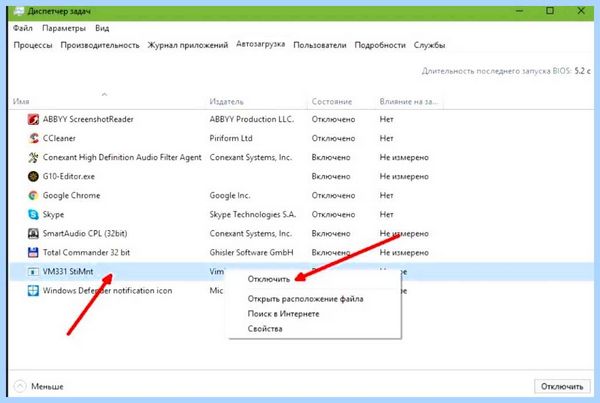Image resolution: width=600 pixels, height=403 pixels.
Task: Click Включено status in G10-Editor.exe row
Action: 331,176
